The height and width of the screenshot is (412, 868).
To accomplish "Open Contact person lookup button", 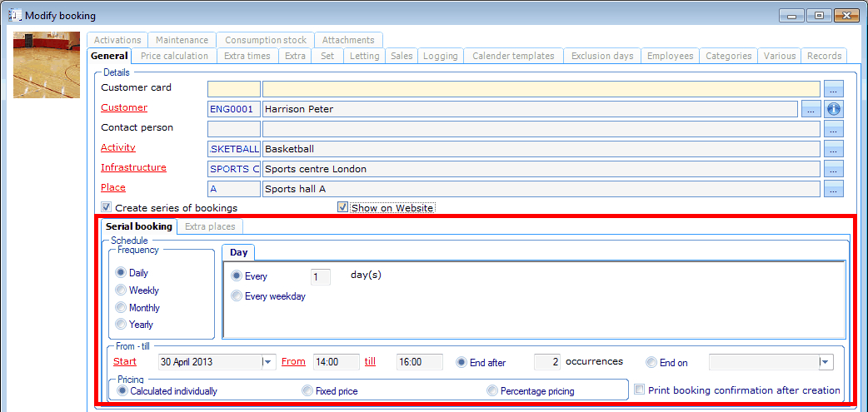I will [x=834, y=128].
